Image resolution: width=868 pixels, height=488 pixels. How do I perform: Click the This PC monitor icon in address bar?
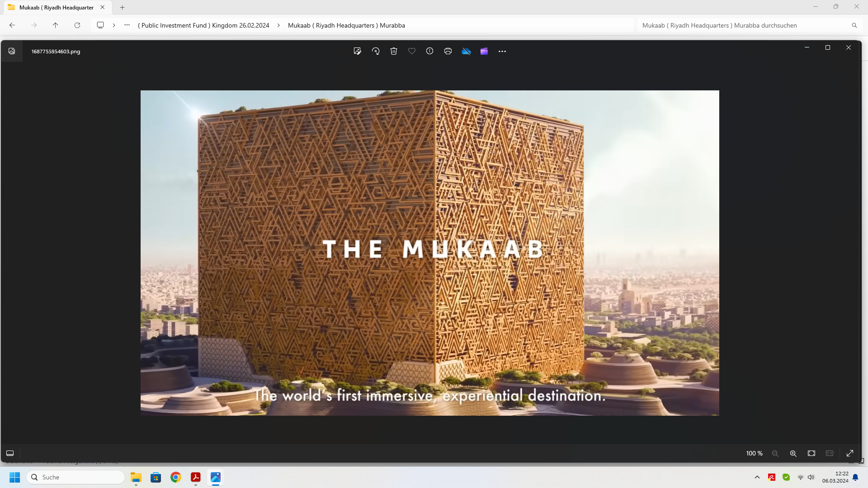(100, 25)
